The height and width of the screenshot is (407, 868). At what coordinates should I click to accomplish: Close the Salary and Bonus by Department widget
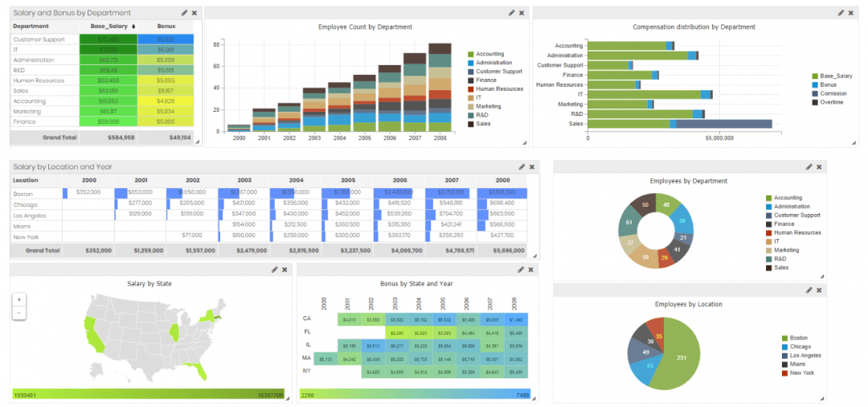coord(194,13)
